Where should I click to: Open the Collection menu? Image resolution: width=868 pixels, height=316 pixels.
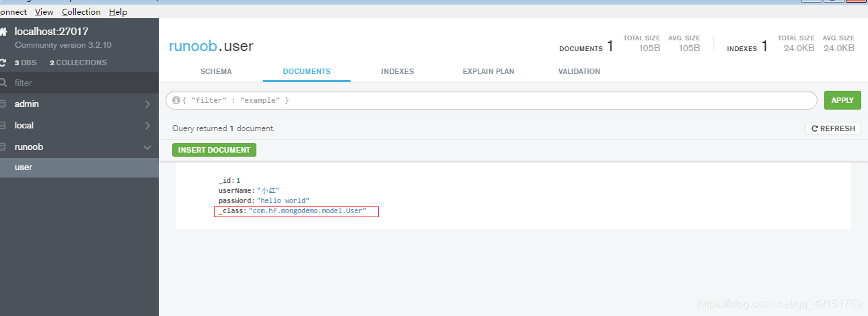tap(81, 12)
